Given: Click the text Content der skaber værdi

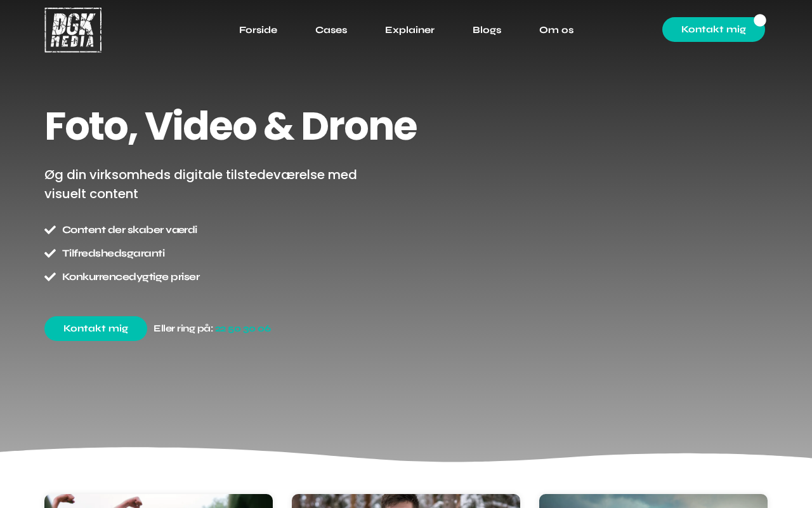Looking at the screenshot, I should [129, 230].
